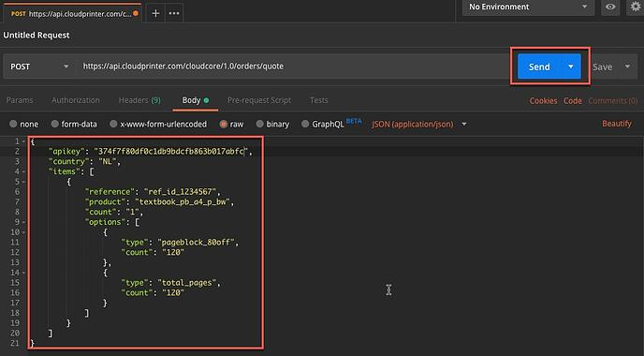Collapse the options array fold at line 9

click(x=23, y=222)
